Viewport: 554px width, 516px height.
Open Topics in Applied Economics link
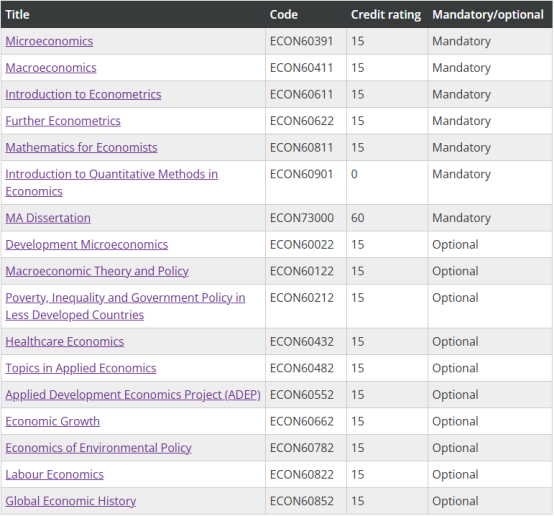click(x=81, y=368)
